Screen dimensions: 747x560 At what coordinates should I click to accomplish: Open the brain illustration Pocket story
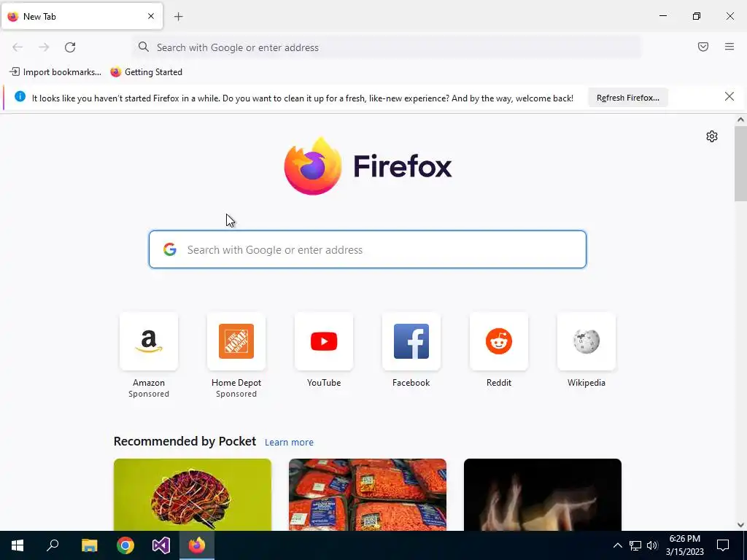[193, 495]
